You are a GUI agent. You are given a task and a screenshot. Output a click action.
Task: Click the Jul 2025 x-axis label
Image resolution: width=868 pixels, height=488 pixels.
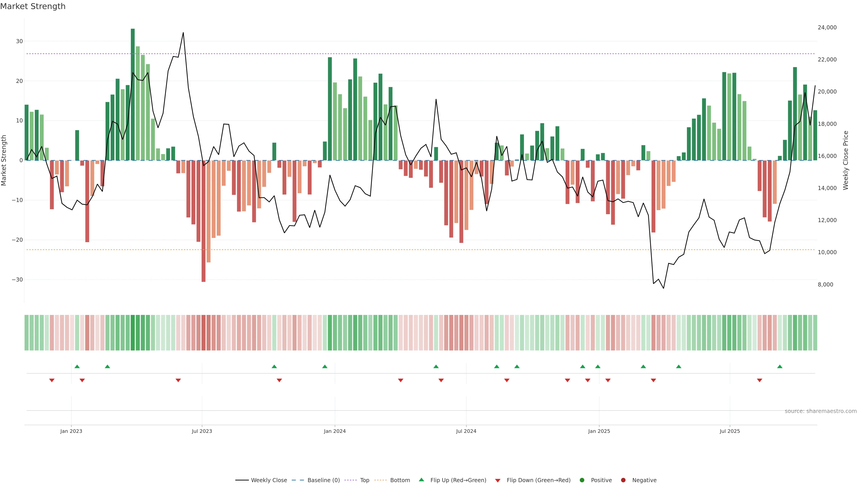729,431
